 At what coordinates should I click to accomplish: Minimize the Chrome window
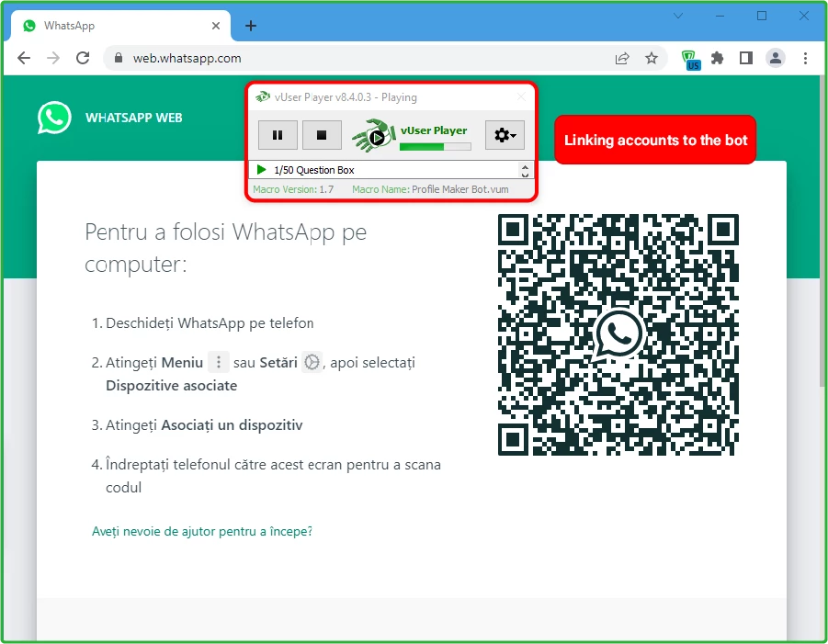[720, 16]
